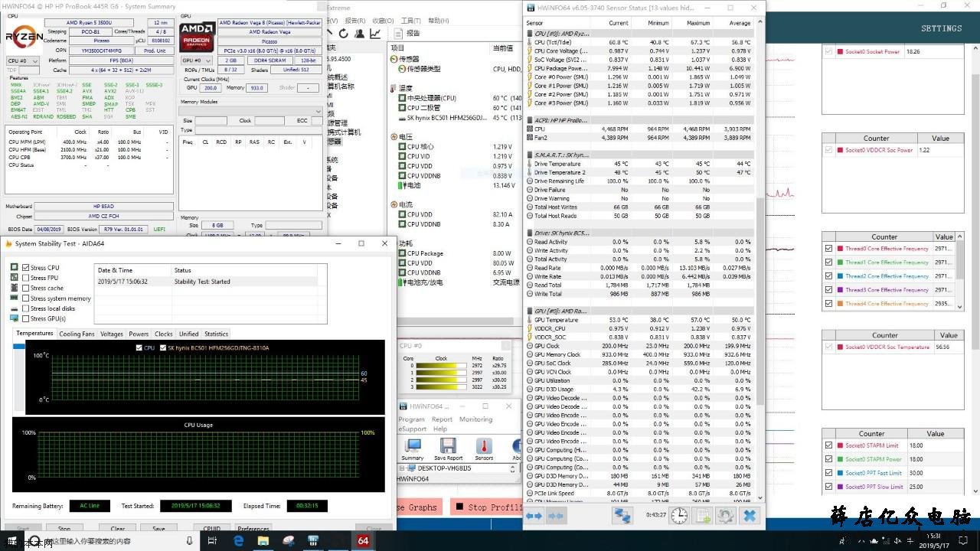Collapse the S.M.A.R.T. SK hynix sensor group
The width and height of the screenshot is (980, 551).
click(529, 155)
